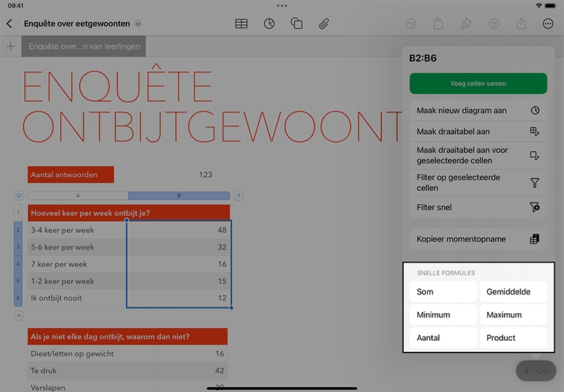Select the cell with value 15
The width and height of the screenshot is (564, 392).
click(x=178, y=281)
